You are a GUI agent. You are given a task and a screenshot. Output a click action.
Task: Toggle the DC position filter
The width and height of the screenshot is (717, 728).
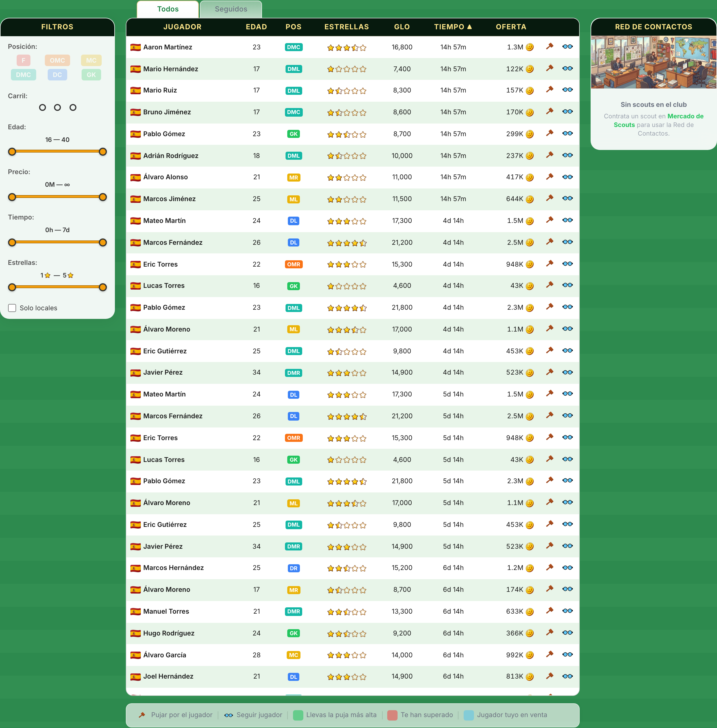(x=57, y=75)
